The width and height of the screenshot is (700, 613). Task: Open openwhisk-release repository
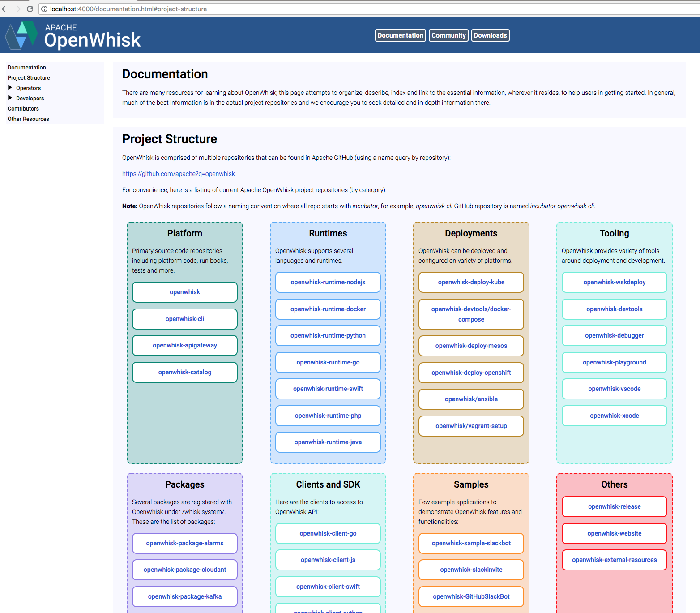[615, 506]
